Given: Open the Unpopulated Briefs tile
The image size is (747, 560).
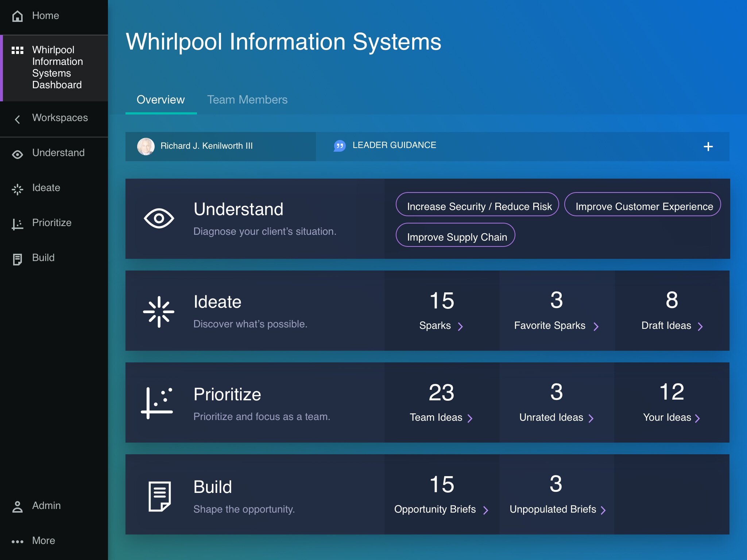Looking at the screenshot, I should click(557, 494).
